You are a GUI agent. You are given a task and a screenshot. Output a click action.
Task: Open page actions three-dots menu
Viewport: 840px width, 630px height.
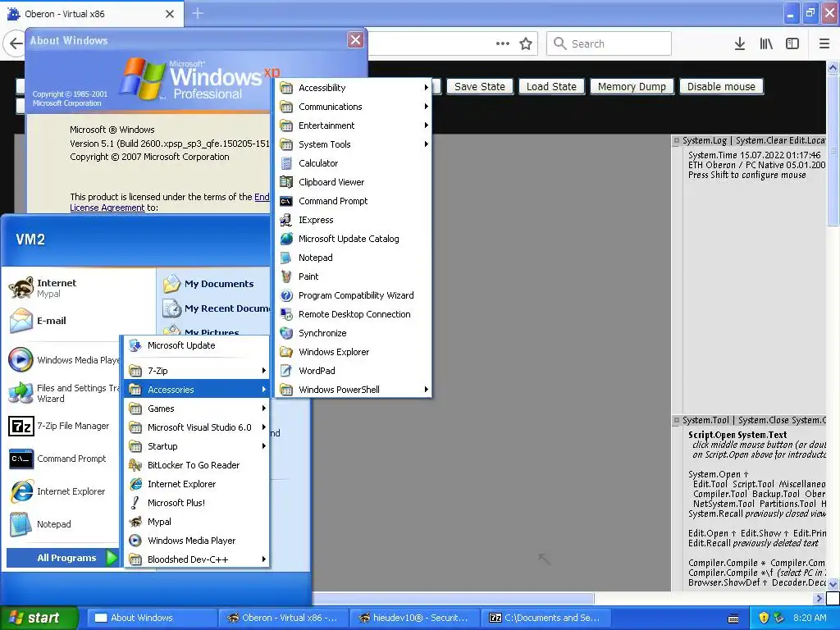click(x=503, y=43)
